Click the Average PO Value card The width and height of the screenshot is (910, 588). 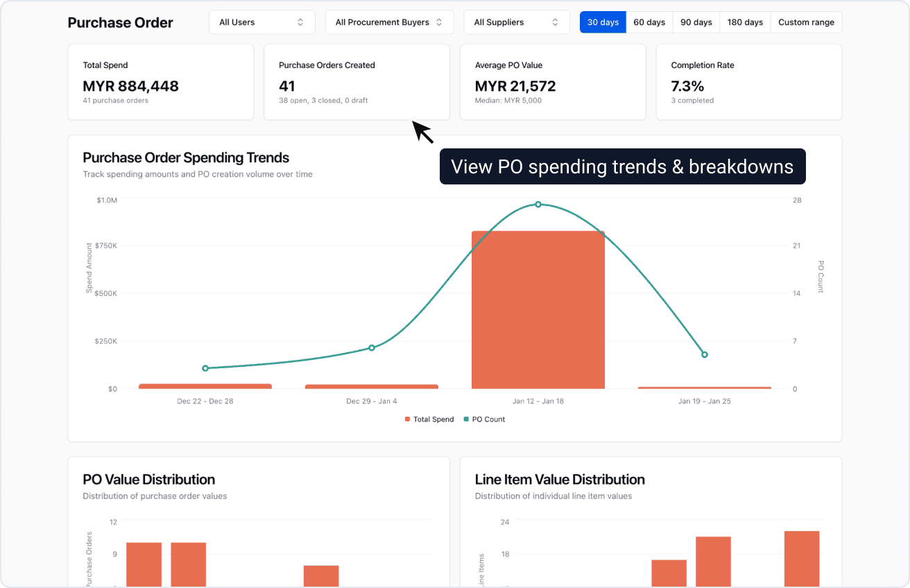tap(553, 82)
